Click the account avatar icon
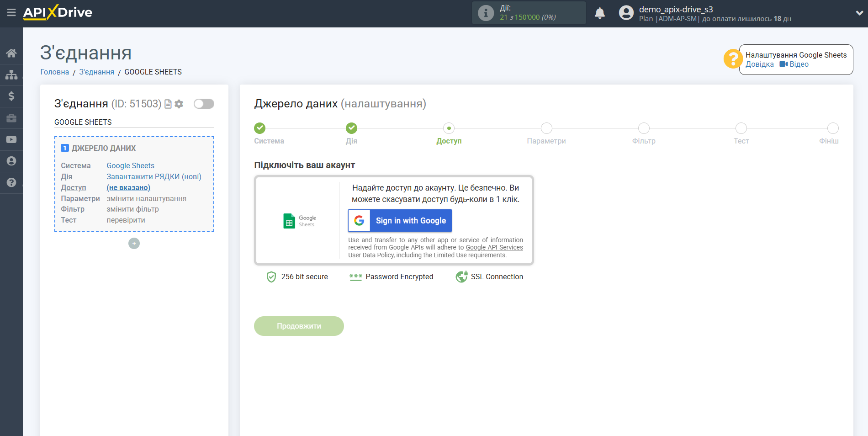 (626, 13)
